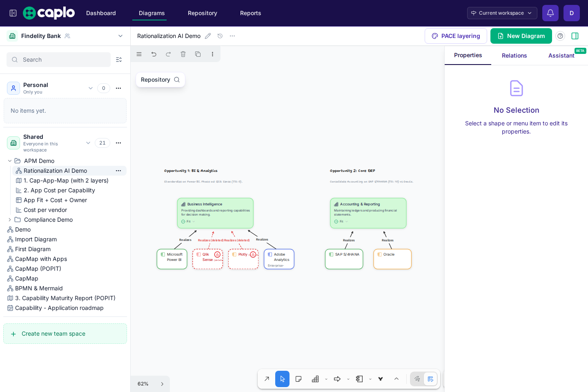Open component shape variants dropdown
Image resolution: width=588 pixels, height=392 pixels.
tap(370, 379)
